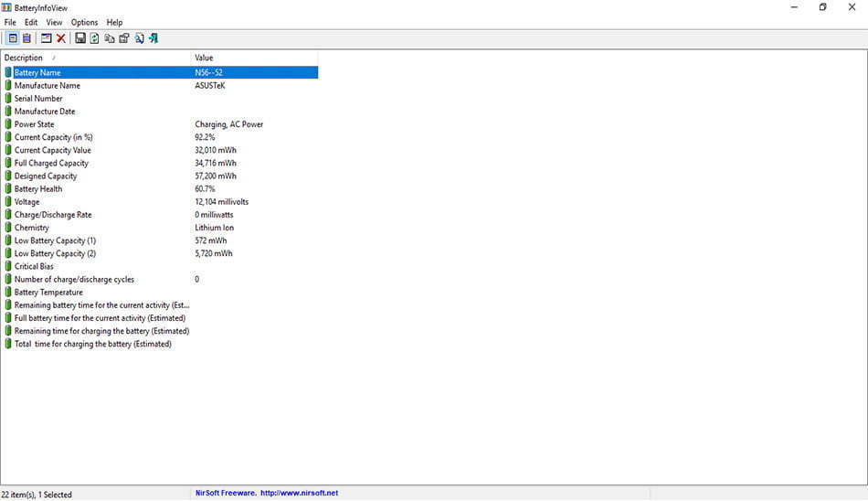Click the battery icon beside Manufacture Date

pyautogui.click(x=7, y=111)
